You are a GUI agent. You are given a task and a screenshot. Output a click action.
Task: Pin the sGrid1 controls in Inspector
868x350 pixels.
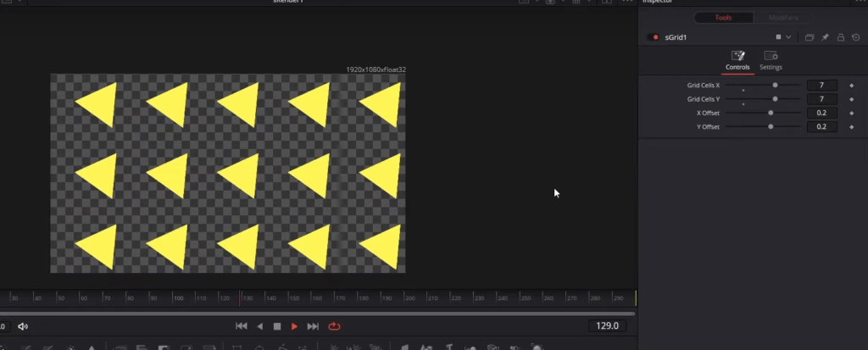click(x=825, y=37)
